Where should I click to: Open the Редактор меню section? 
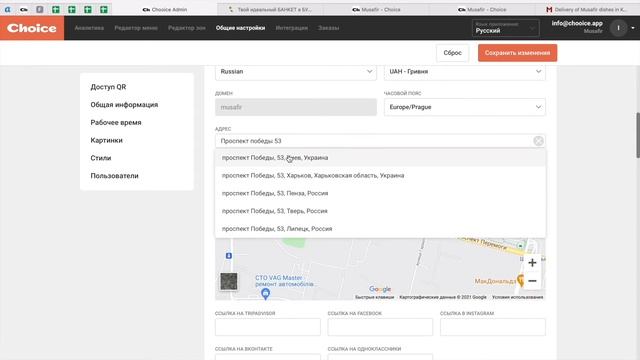point(136,28)
